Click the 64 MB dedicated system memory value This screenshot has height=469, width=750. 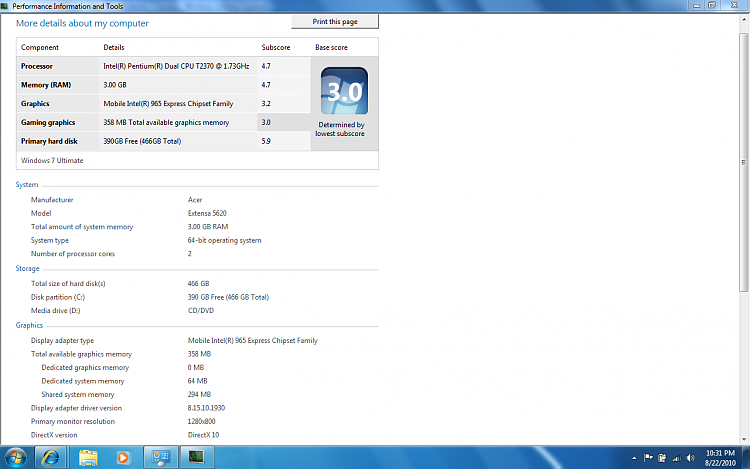tap(198, 381)
